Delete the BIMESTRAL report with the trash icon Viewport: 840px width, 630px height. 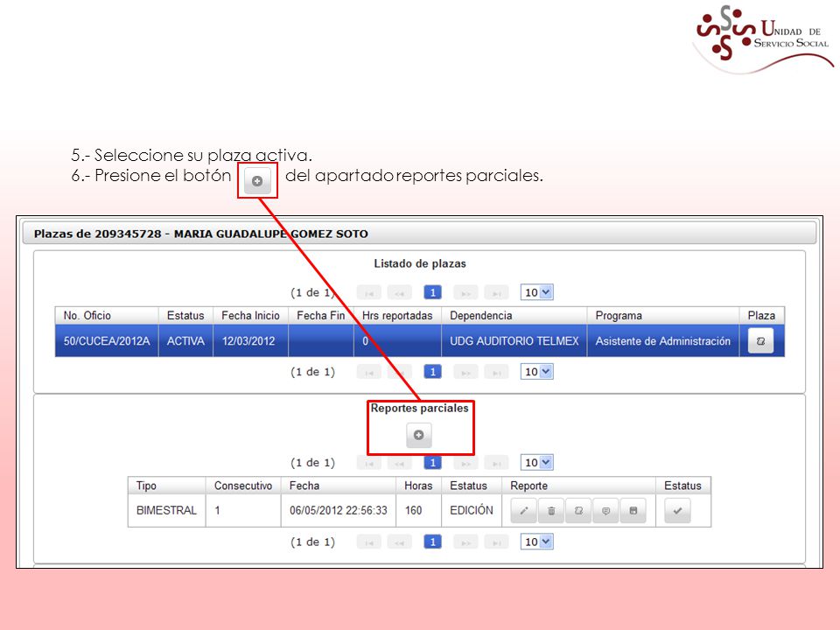point(551,510)
